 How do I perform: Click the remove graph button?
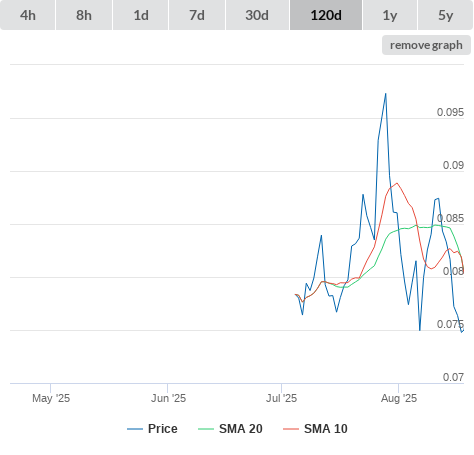(426, 45)
